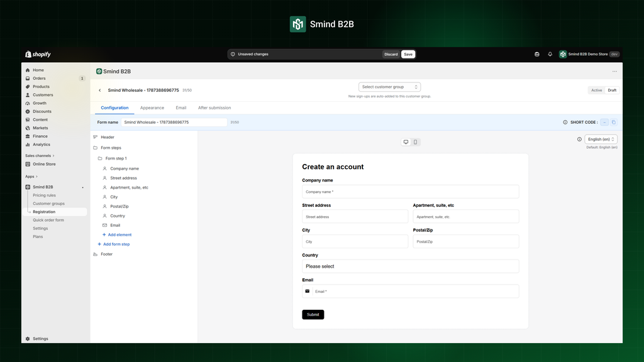Switch to the Configuration tab
Viewport: 644px width, 362px height.
(114, 108)
